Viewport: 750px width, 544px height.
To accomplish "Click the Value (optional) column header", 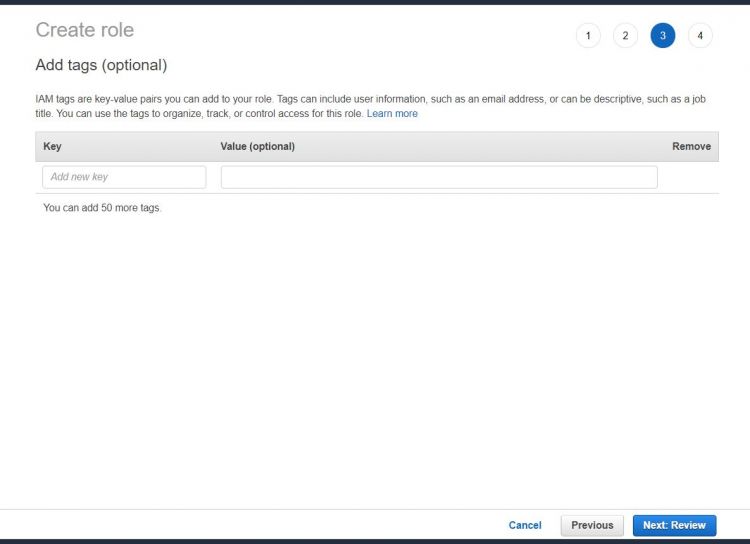I will pos(257,146).
